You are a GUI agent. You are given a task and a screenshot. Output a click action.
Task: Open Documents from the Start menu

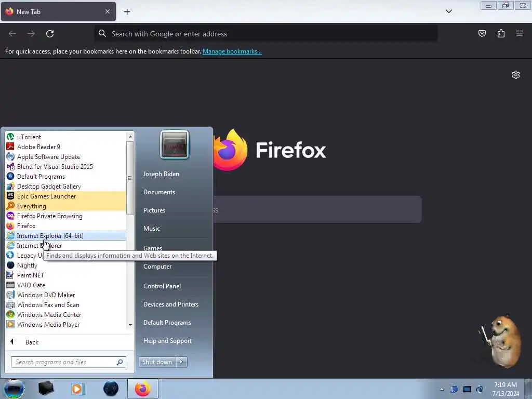click(x=159, y=192)
